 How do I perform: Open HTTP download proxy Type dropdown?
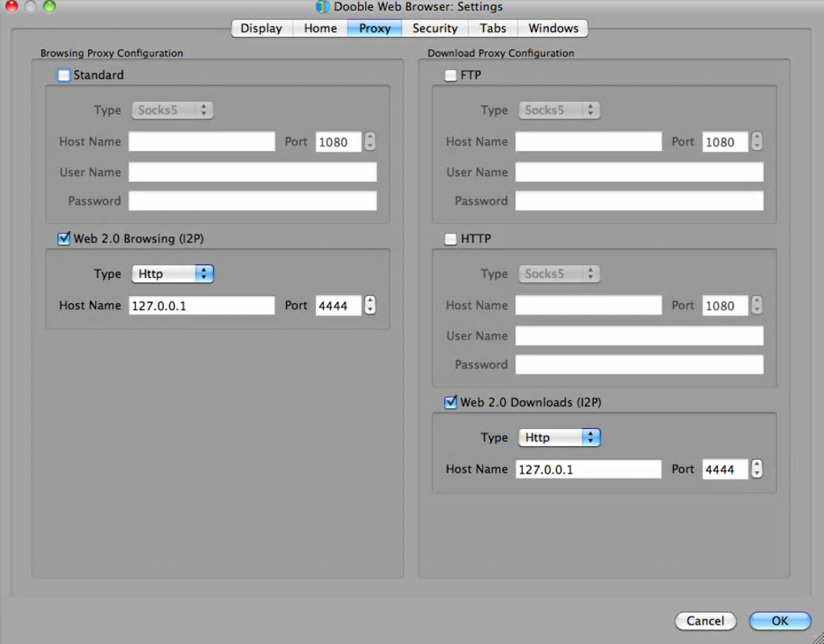(x=559, y=274)
